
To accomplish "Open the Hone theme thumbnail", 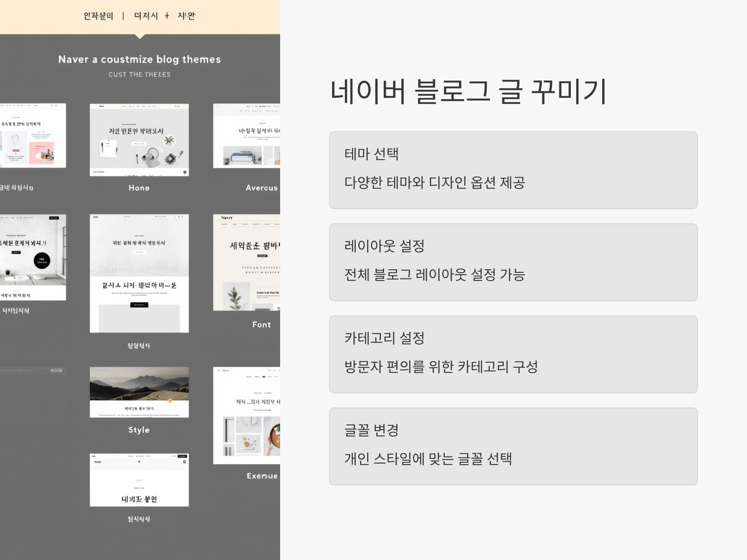I will [139, 140].
